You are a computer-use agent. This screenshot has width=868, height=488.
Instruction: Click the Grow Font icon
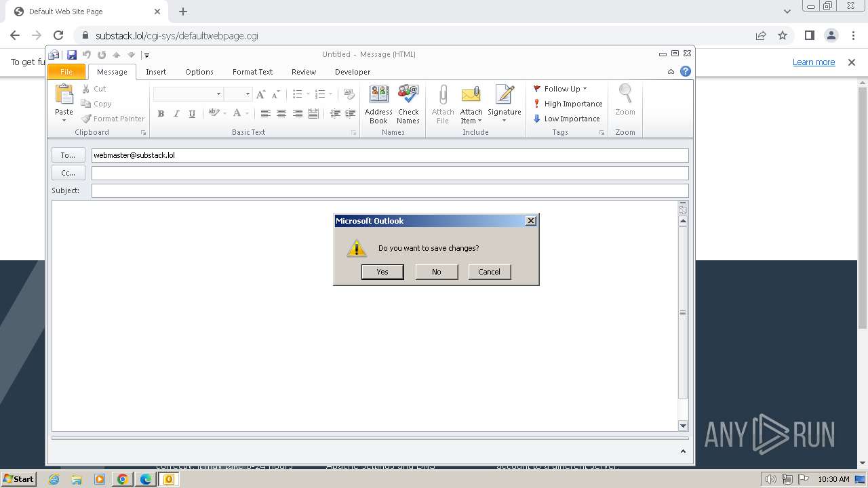260,94
